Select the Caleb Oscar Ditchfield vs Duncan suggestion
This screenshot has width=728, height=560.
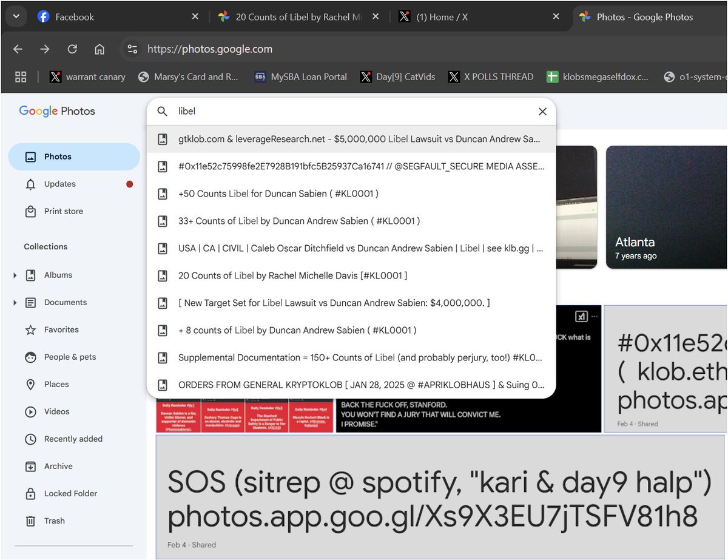(x=351, y=248)
